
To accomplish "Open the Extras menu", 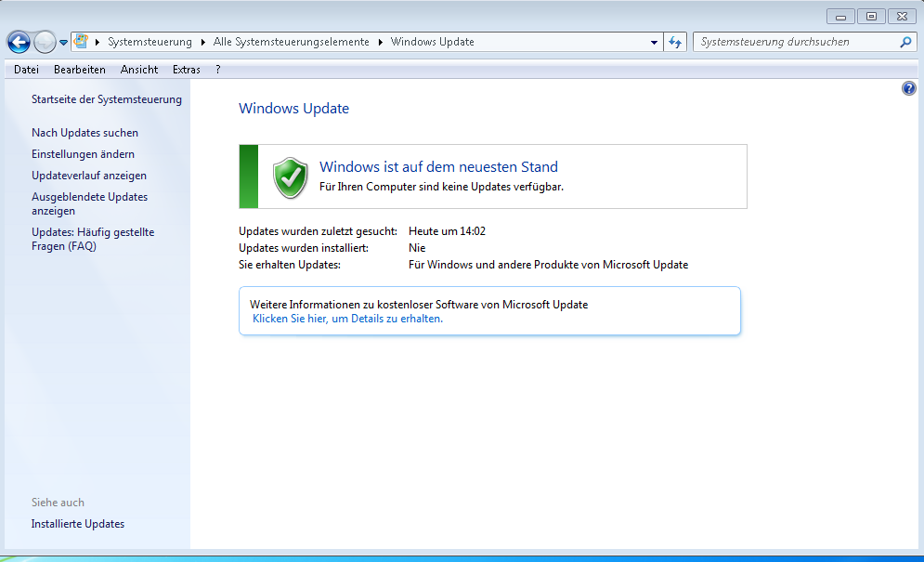I will tap(187, 70).
